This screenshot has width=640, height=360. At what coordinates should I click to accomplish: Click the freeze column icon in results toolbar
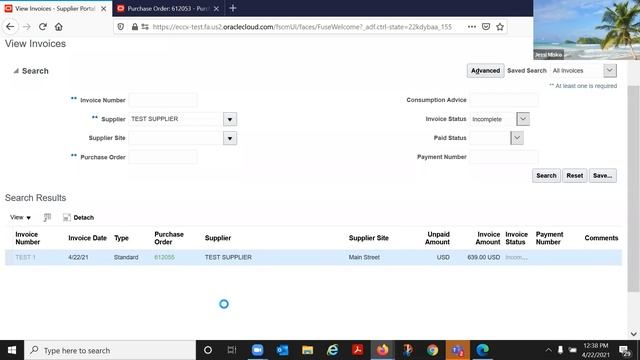47,218
